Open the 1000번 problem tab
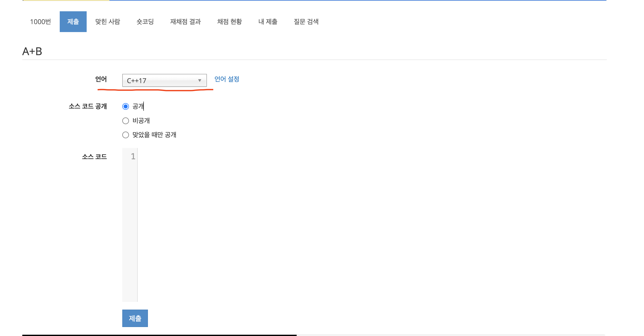 [x=41, y=22]
